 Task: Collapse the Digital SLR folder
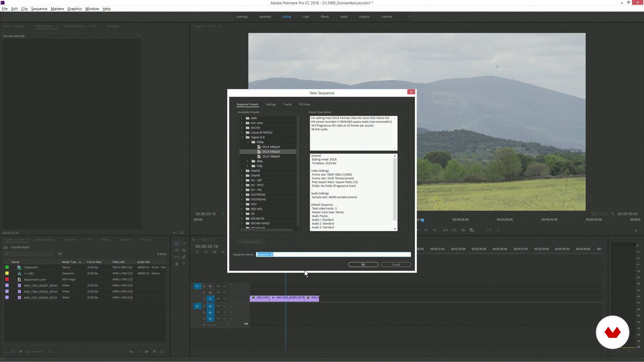[242, 137]
